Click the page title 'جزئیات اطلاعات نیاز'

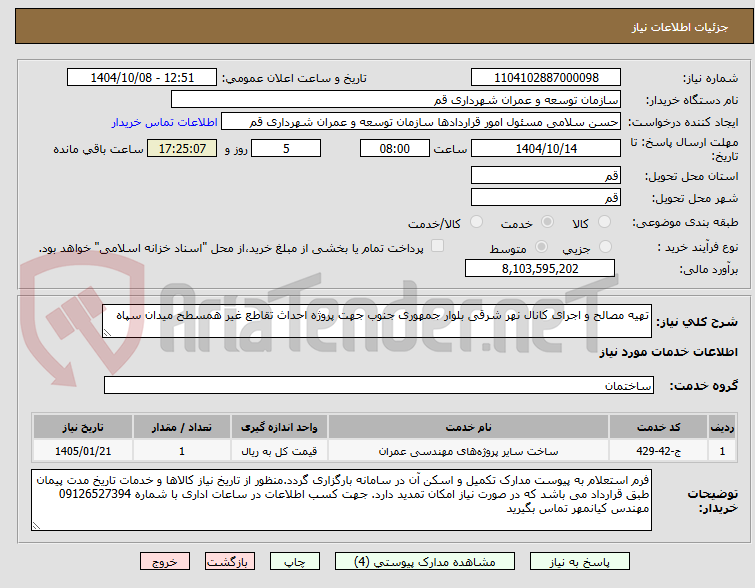[x=679, y=27]
